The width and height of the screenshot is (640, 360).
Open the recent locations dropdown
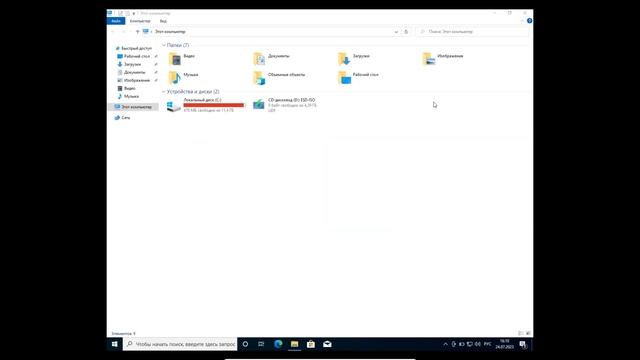click(x=130, y=32)
